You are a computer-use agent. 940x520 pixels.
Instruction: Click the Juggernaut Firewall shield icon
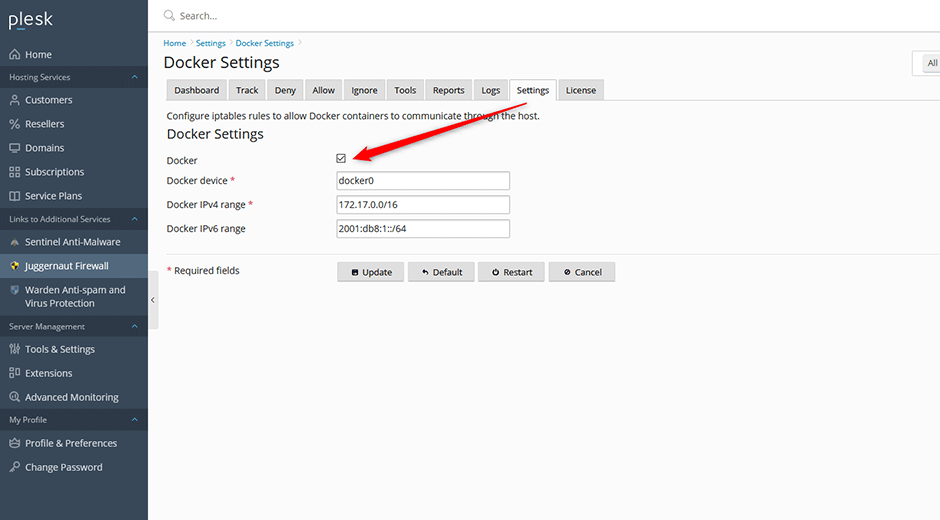[x=14, y=266]
